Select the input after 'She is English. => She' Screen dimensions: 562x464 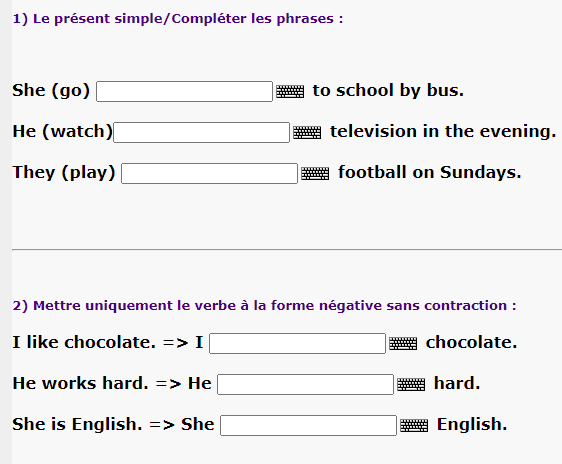(x=308, y=425)
